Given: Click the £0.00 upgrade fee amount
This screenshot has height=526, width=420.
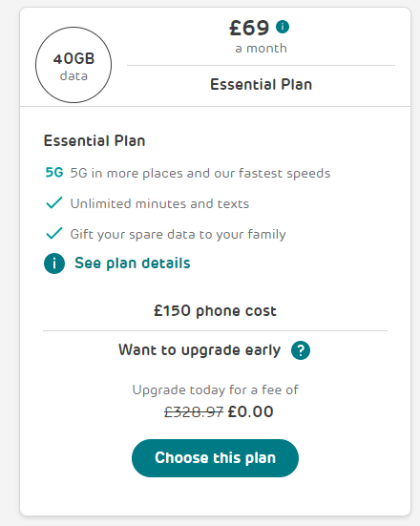Looking at the screenshot, I should tap(250, 411).
